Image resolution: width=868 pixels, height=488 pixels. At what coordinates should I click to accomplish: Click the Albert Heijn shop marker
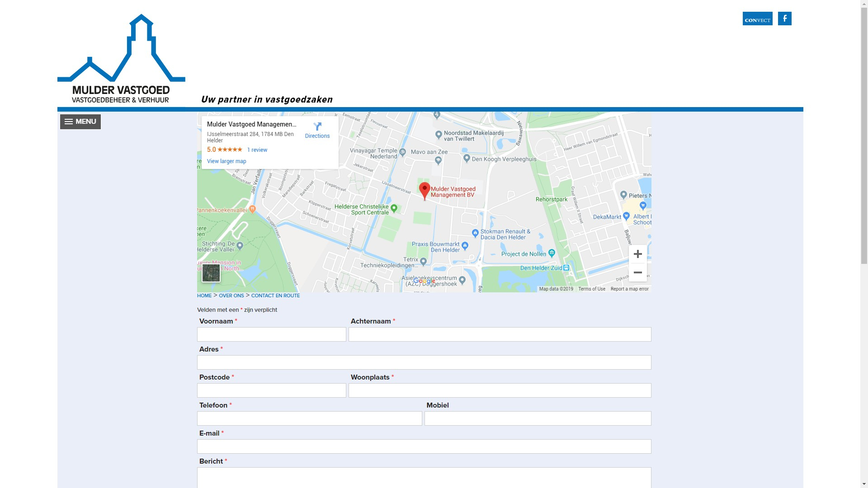pyautogui.click(x=643, y=206)
